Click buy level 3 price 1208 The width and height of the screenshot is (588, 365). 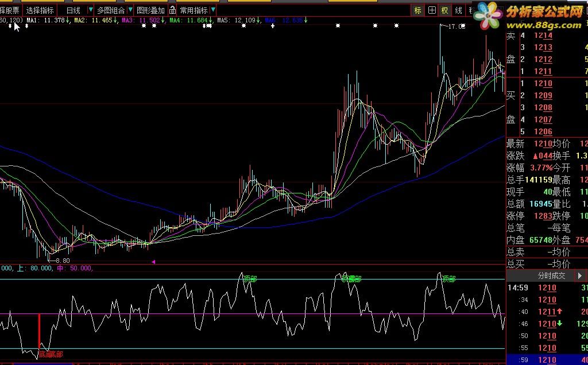point(543,107)
